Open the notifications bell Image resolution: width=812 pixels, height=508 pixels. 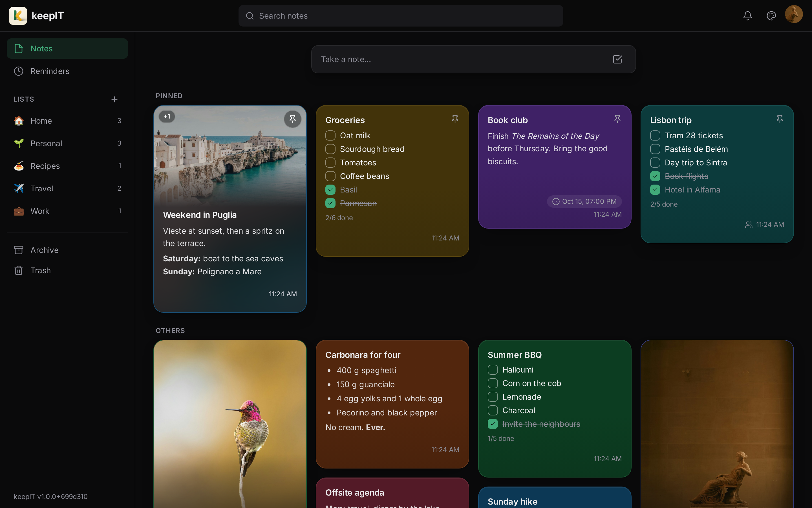[748, 16]
